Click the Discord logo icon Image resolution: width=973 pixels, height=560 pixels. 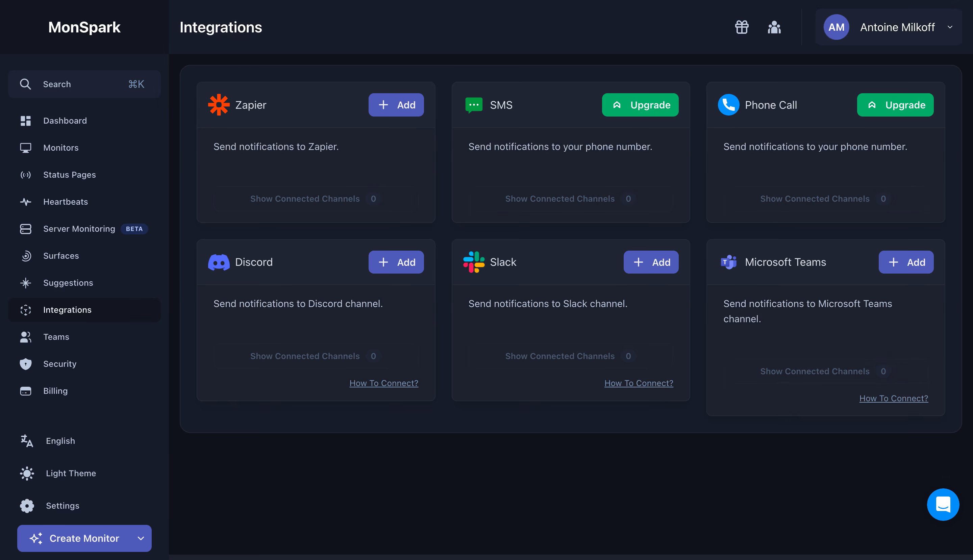tap(219, 262)
